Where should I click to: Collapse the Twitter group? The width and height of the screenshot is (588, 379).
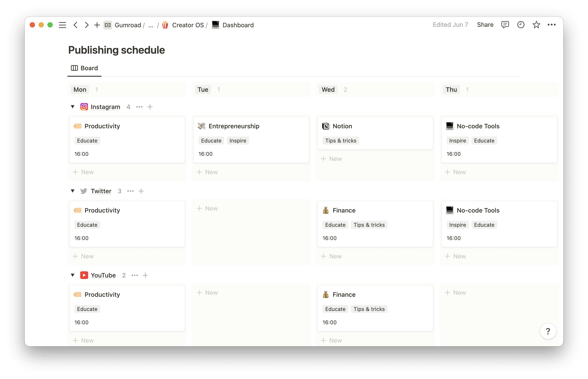coord(73,191)
